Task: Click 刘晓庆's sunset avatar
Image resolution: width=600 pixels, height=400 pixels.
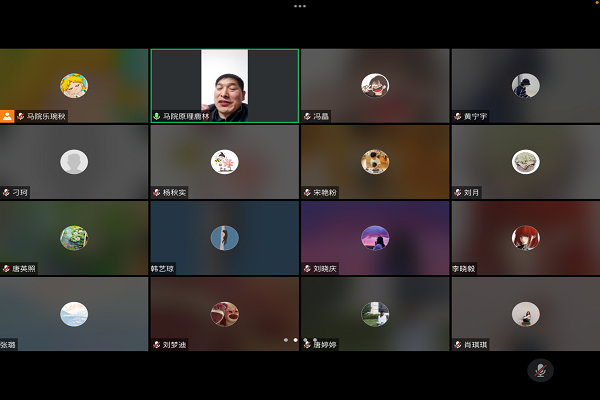Action: point(375,237)
